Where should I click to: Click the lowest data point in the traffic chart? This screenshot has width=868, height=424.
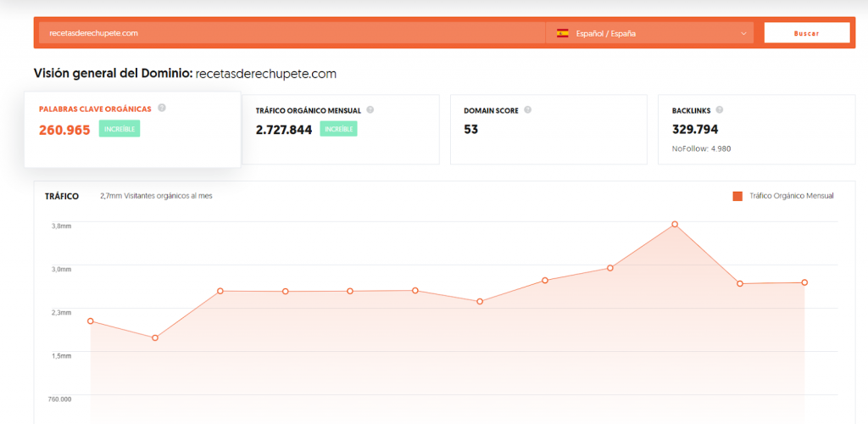(x=155, y=338)
